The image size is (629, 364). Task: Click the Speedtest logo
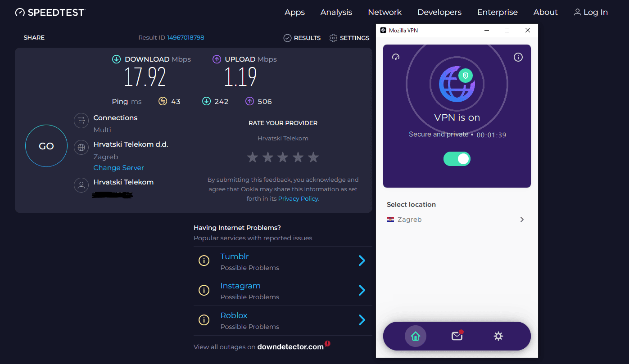[x=50, y=12]
